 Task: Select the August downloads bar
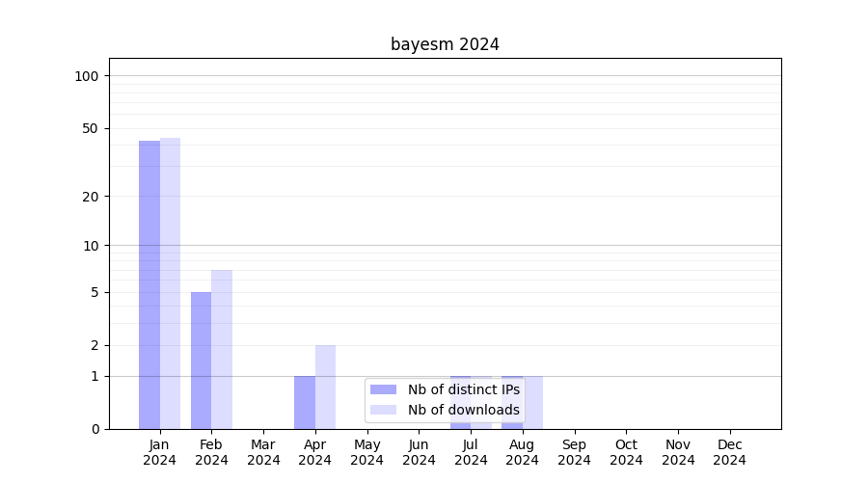coord(533,402)
